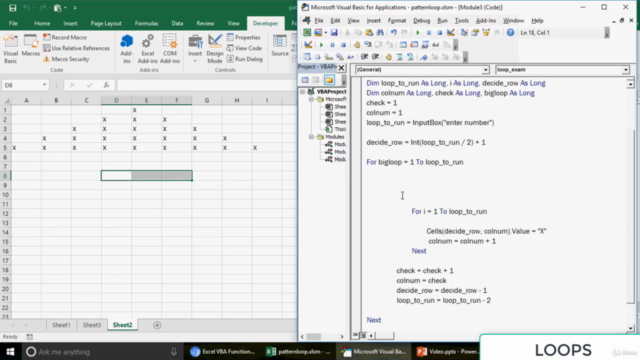Save the VBA project with disk icon
The width and height of the screenshot is (640, 360).
334,33
